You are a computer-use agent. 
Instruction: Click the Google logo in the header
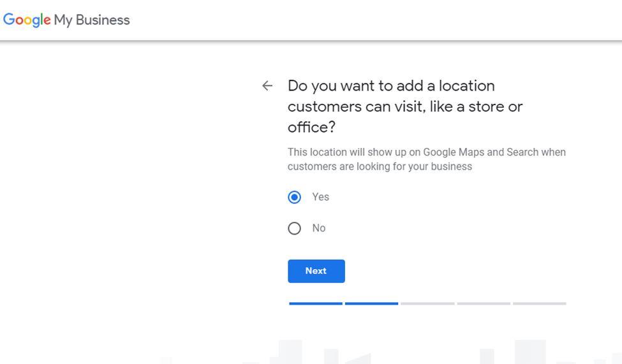pos(27,20)
